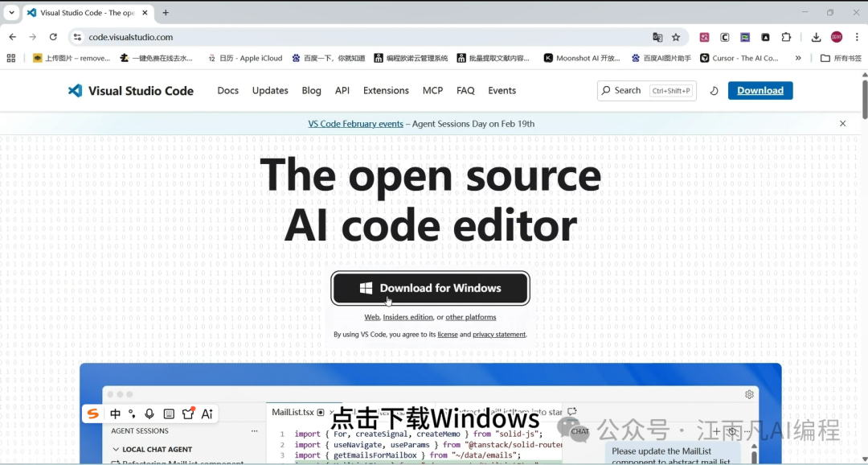Image resolution: width=868 pixels, height=465 pixels.
Task: Bookmark this page with the star icon
Action: tap(676, 37)
